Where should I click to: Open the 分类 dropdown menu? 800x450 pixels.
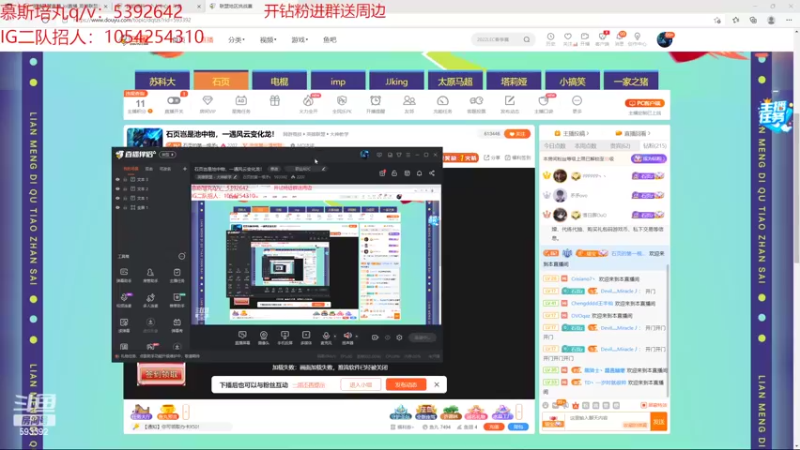tap(236, 40)
